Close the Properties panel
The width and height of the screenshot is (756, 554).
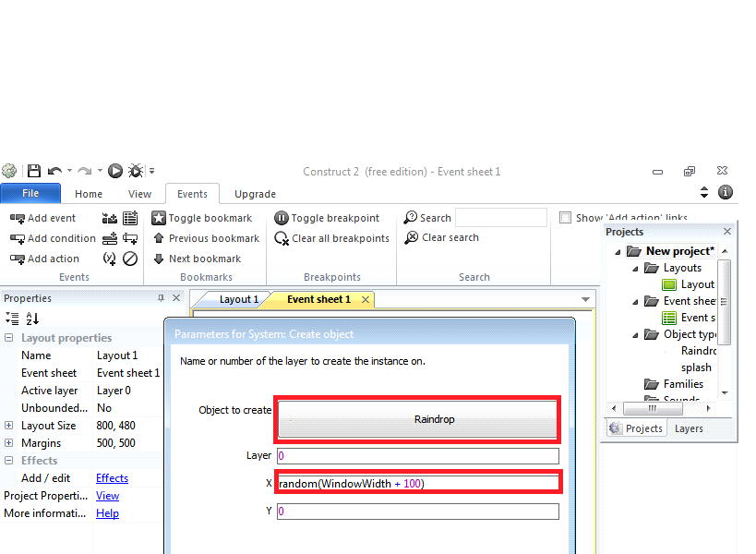[176, 298]
